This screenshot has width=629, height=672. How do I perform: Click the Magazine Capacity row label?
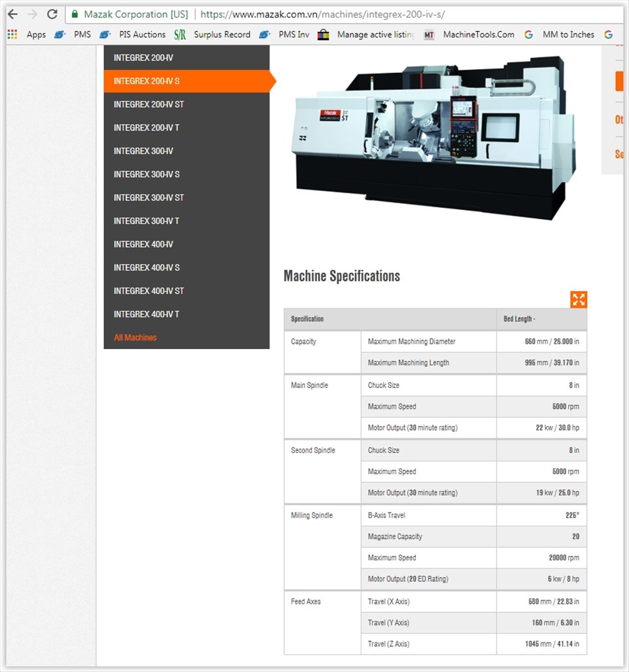pyautogui.click(x=395, y=537)
